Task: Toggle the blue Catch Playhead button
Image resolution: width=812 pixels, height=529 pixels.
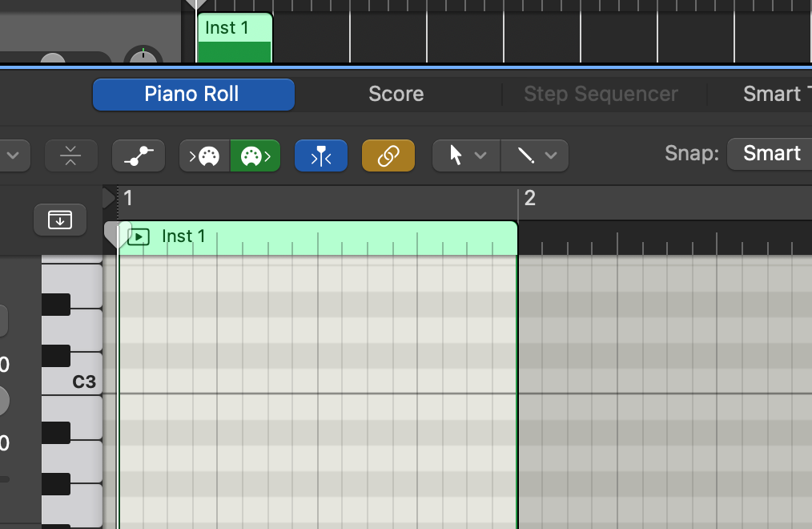Action: 321,155
